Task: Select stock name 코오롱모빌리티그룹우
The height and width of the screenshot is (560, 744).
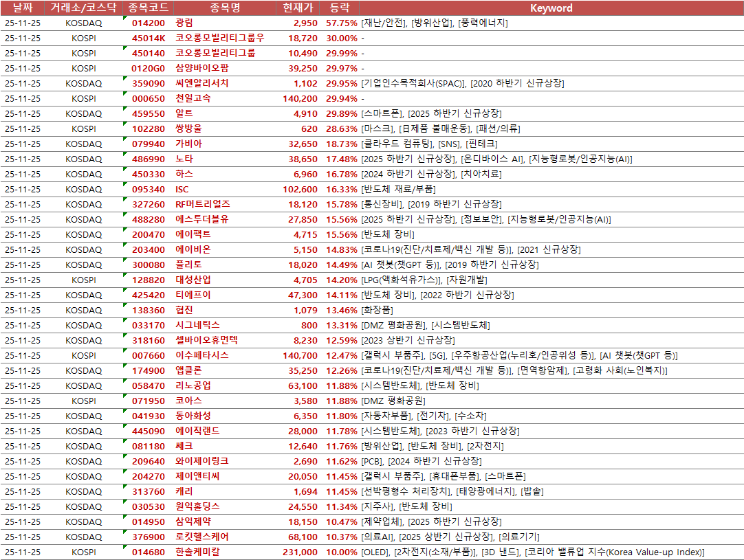Action: click(x=219, y=38)
